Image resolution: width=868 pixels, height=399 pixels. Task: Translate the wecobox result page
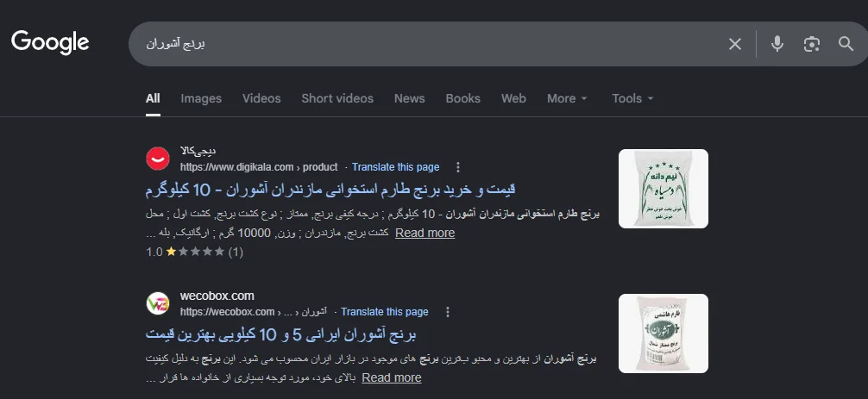pyautogui.click(x=385, y=312)
